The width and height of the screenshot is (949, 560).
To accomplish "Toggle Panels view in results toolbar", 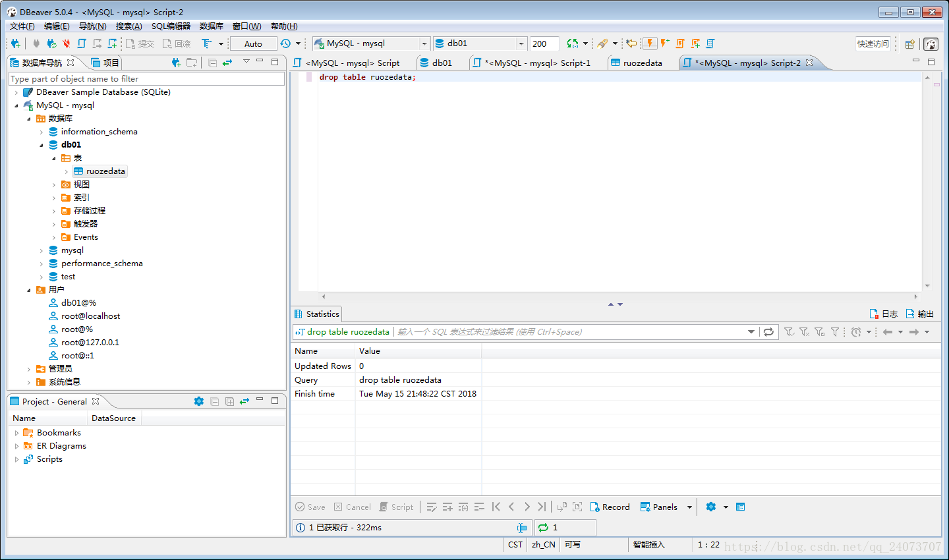I will coord(659,507).
